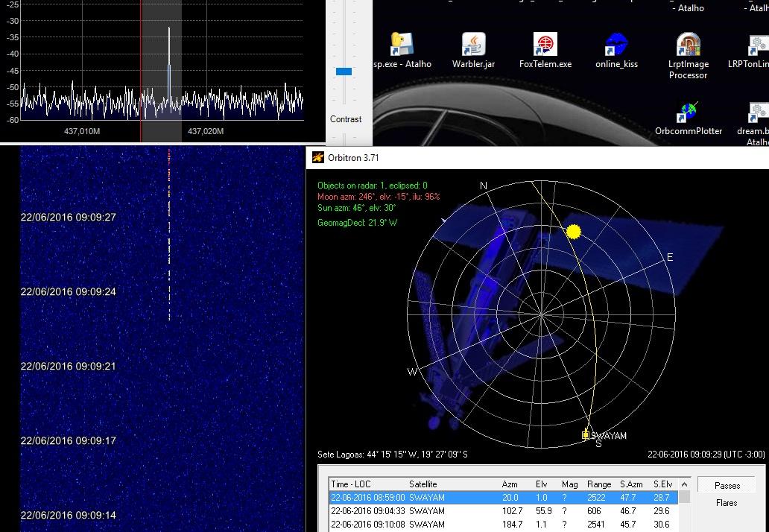Switch to the Passes tab

(x=727, y=485)
